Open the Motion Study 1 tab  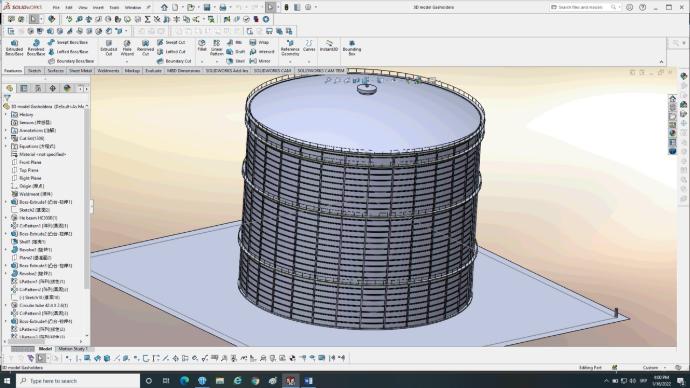[73, 348]
